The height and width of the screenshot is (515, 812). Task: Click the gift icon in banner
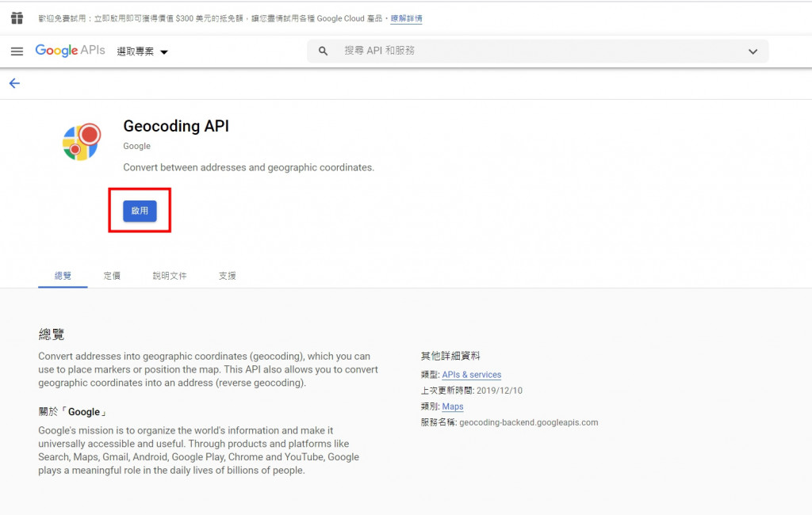click(x=17, y=18)
